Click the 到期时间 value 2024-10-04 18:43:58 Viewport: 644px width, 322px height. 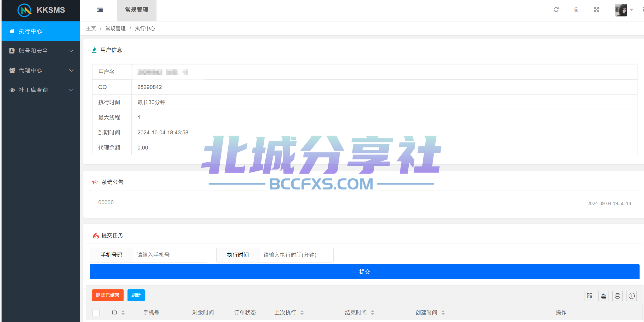click(x=163, y=133)
